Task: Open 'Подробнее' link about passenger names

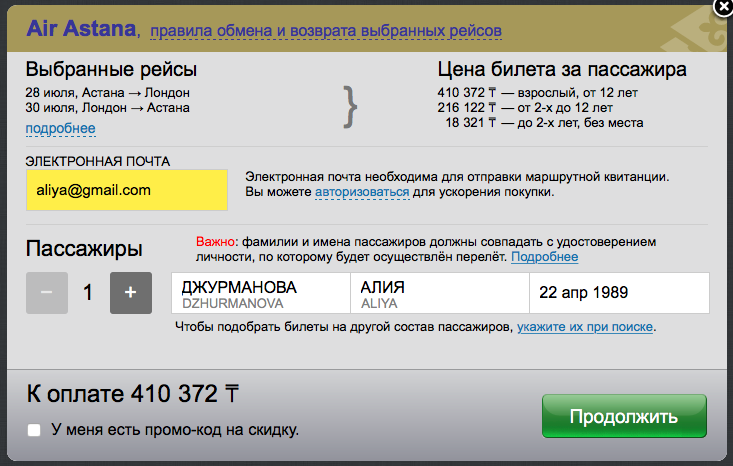Action: (x=545, y=257)
